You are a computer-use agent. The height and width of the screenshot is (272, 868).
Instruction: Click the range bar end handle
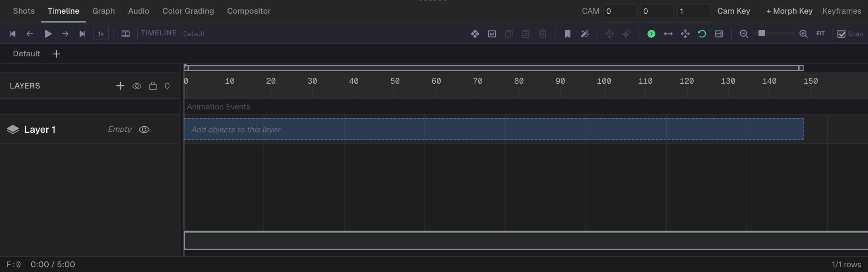(x=801, y=68)
